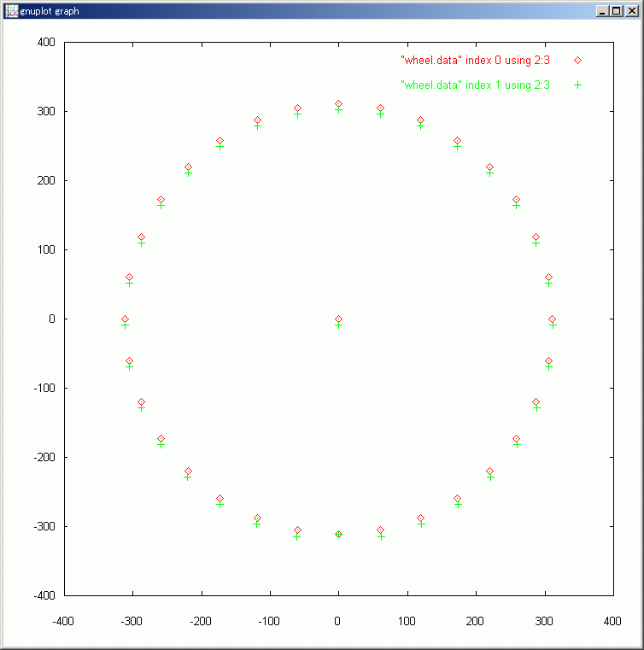Image resolution: width=644 pixels, height=650 pixels.
Task: Click the x-axis label -100
Action: 269,622
